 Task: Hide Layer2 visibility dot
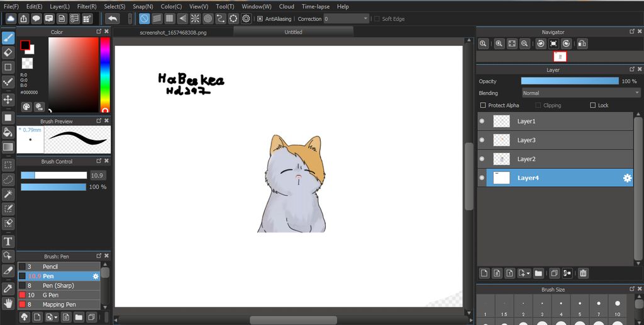coord(482,159)
